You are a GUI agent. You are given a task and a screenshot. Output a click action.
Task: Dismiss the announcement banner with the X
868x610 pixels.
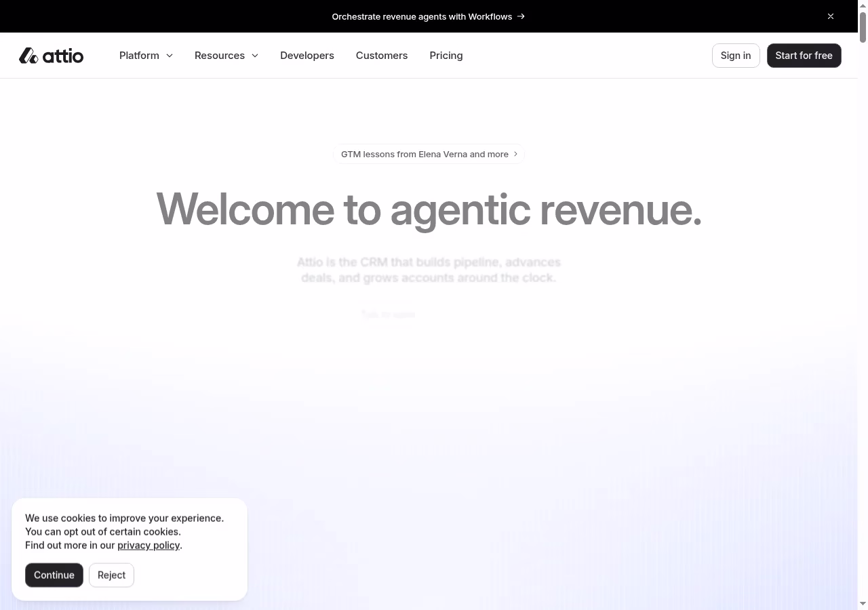click(x=831, y=16)
